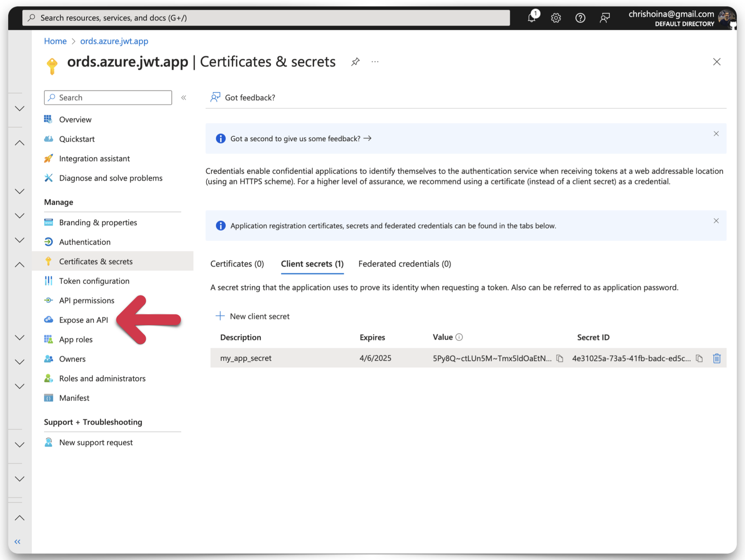Click the feedback person icon in top bar
This screenshot has height=560, width=745.
pyautogui.click(x=605, y=17)
